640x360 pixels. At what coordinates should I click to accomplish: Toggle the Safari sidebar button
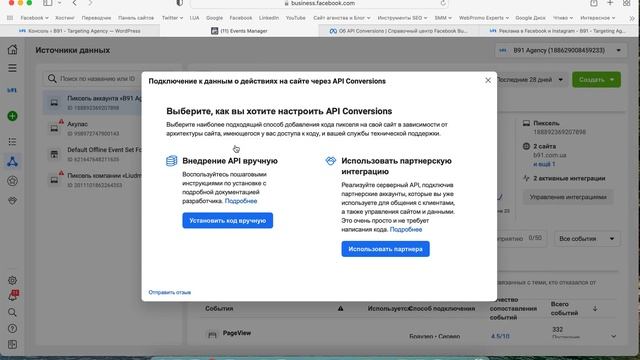point(48,3)
